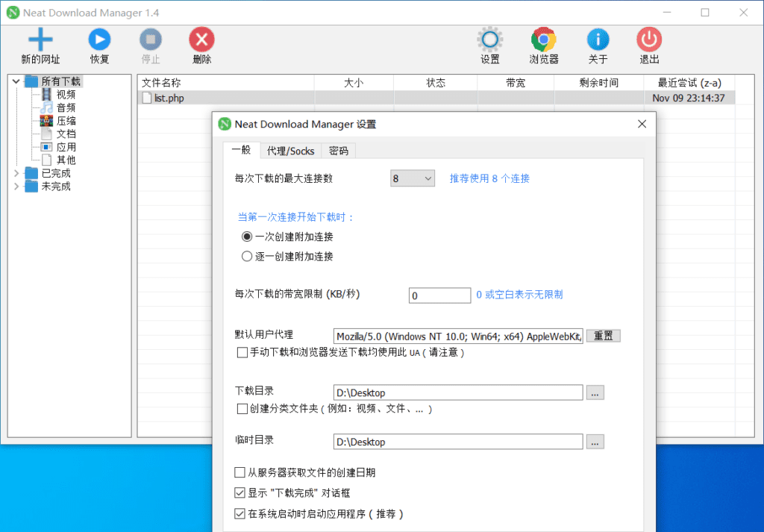Sort by 大小 column header
The image size is (764, 532).
[354, 83]
